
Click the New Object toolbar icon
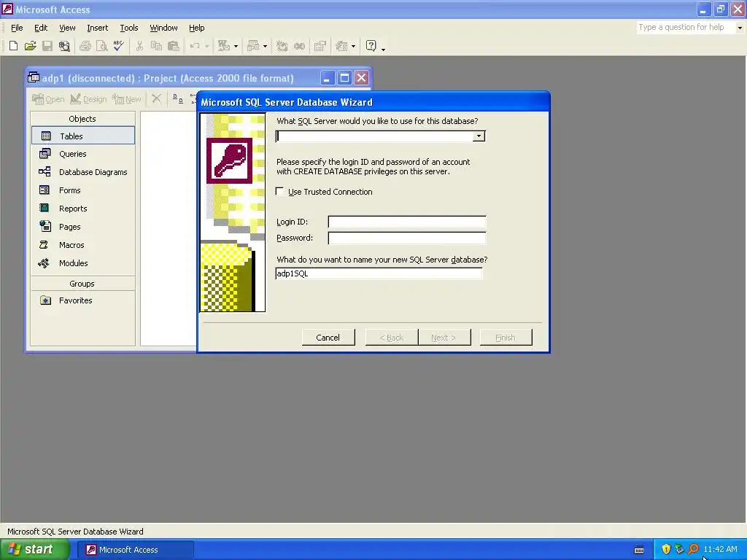tap(341, 46)
